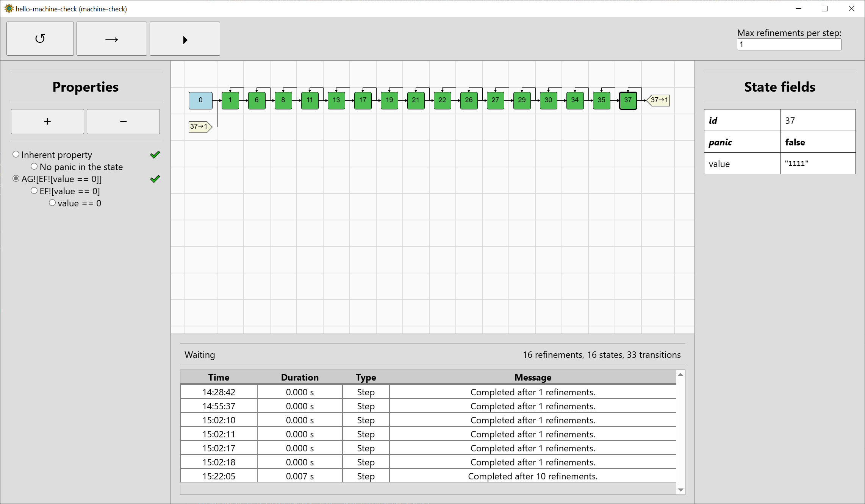Image resolution: width=865 pixels, height=504 pixels.
Task: Click the Max refinements per step field
Action: [789, 45]
